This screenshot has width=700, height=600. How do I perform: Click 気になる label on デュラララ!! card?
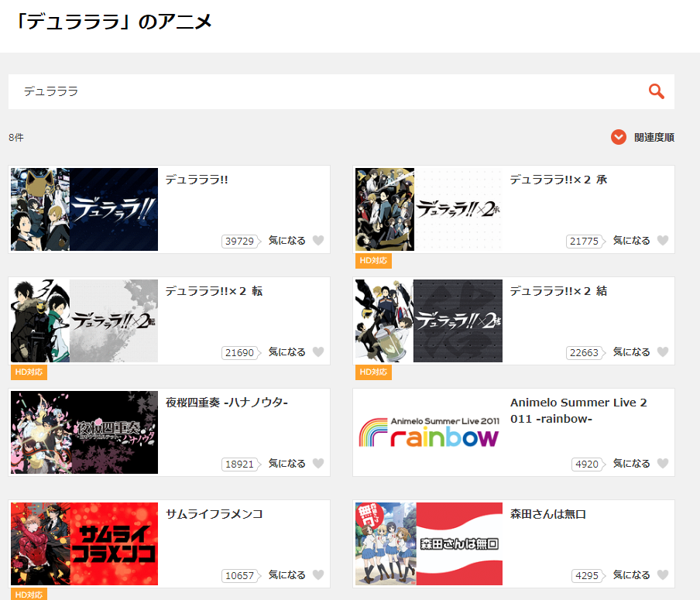pyautogui.click(x=287, y=241)
